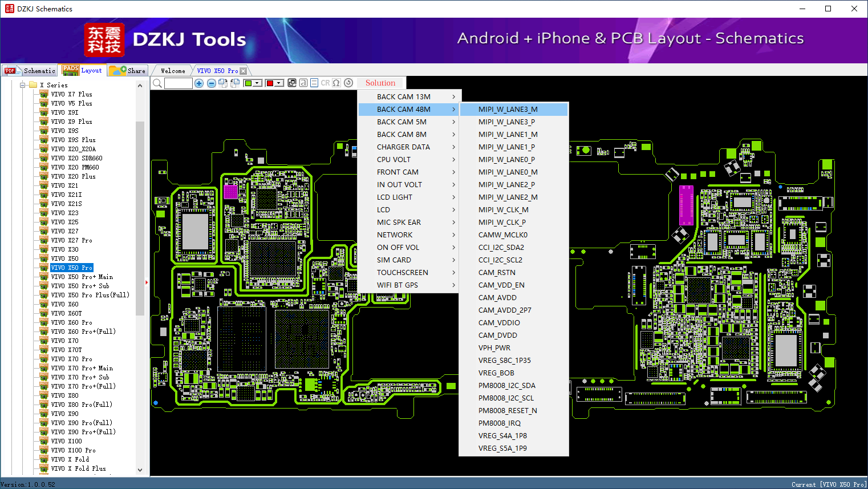
Task: Open VIVO X90 Pro(Full) layout
Action: coord(82,423)
